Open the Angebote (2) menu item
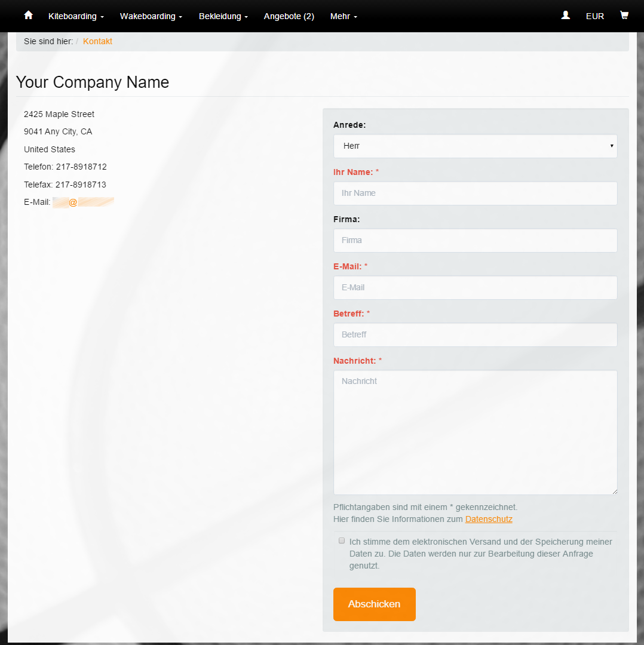Screen dimensions: 644x645 [289, 16]
